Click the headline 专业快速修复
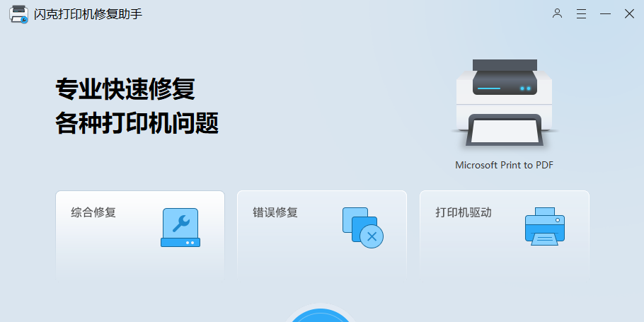 pyautogui.click(x=125, y=89)
